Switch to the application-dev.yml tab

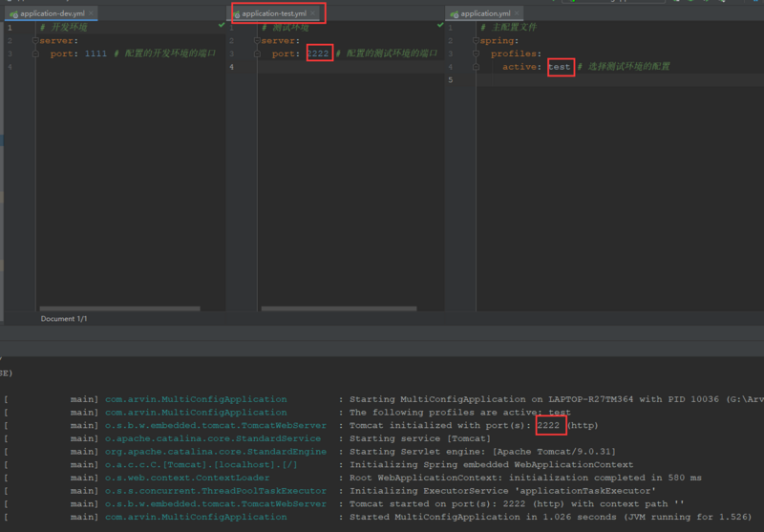[x=52, y=13]
